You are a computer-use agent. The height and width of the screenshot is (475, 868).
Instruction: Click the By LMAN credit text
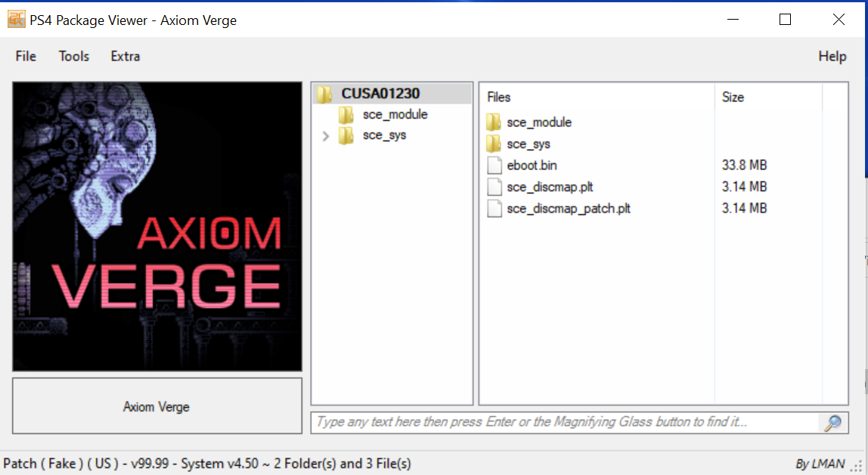click(x=820, y=464)
